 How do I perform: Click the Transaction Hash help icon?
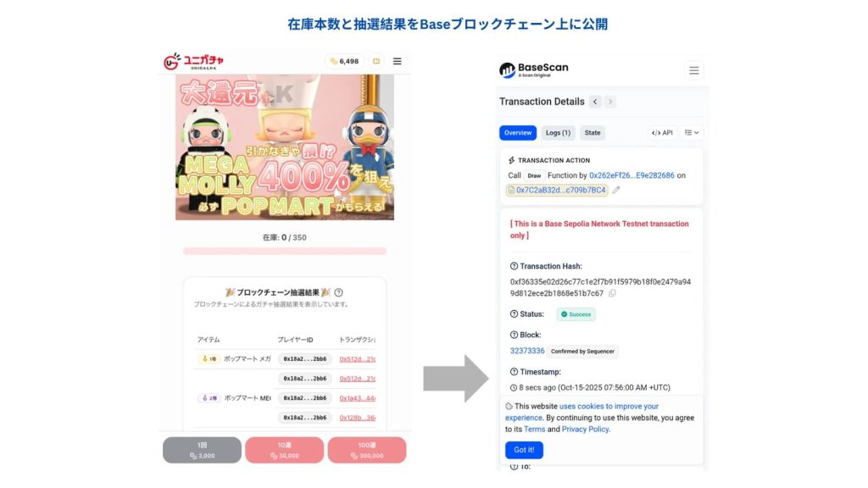[x=514, y=266]
